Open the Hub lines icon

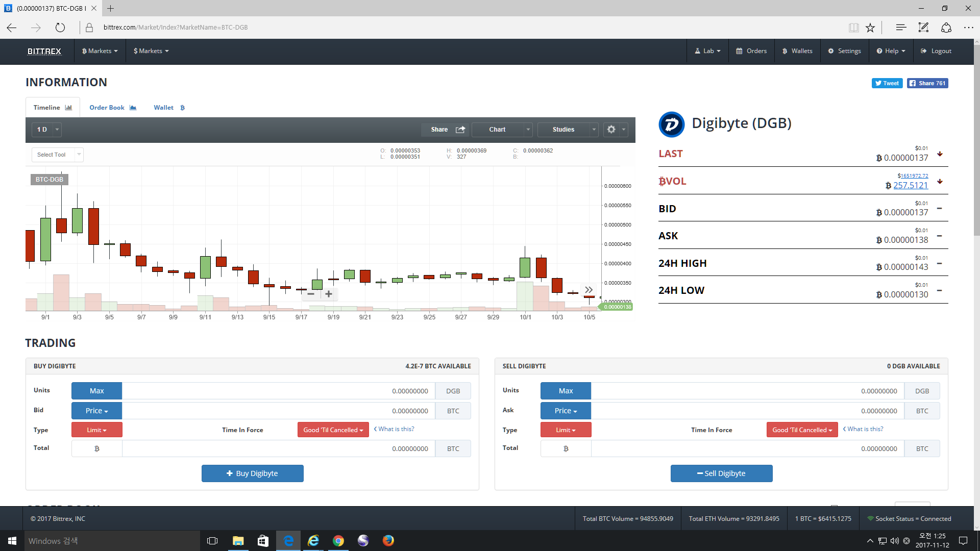pyautogui.click(x=901, y=28)
